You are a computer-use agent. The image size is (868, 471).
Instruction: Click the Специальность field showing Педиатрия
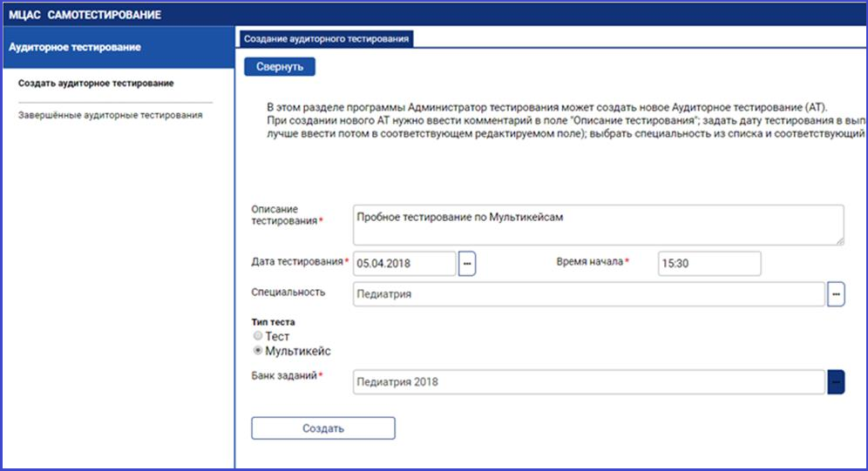[588, 294]
